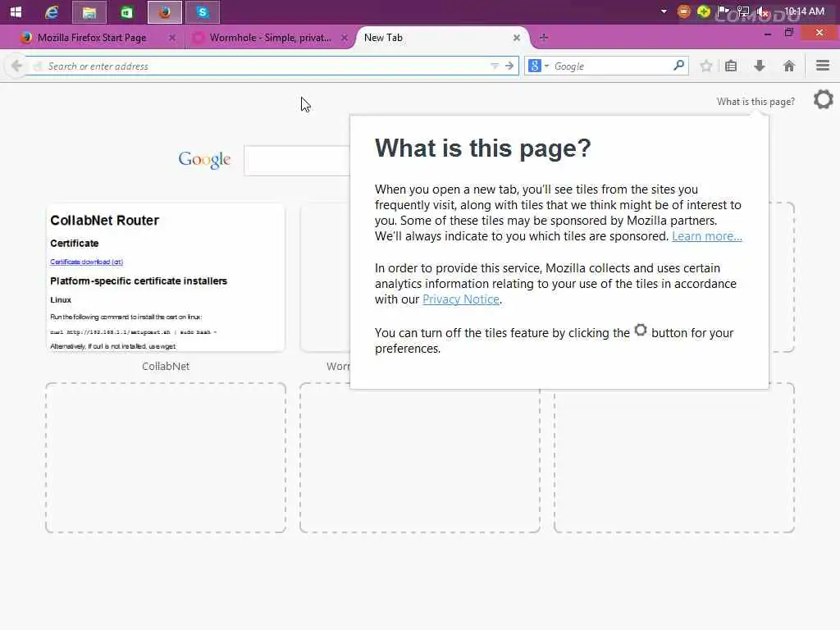Click Certificate download link in tile
Viewport: 840px width, 630px height.
click(x=86, y=262)
